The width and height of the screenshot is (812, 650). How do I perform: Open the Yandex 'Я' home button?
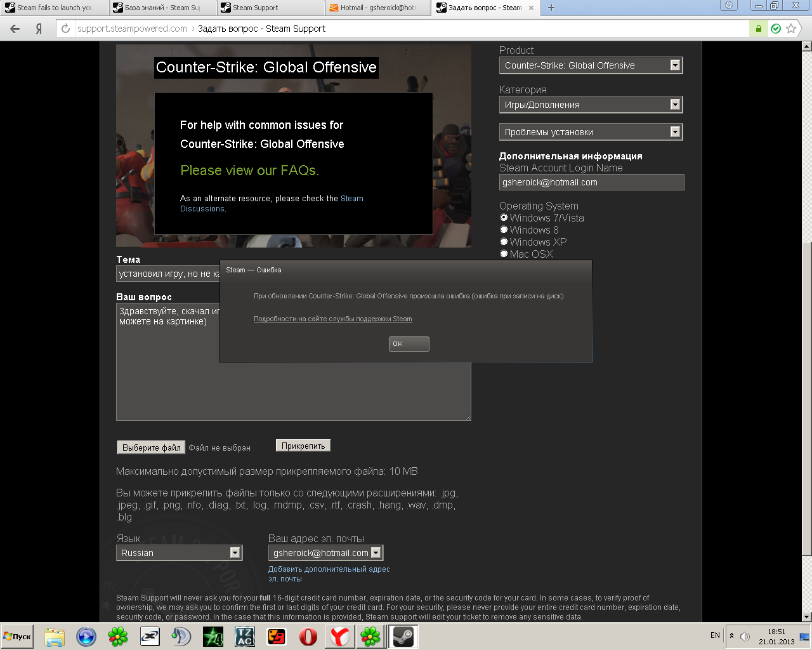[39, 29]
